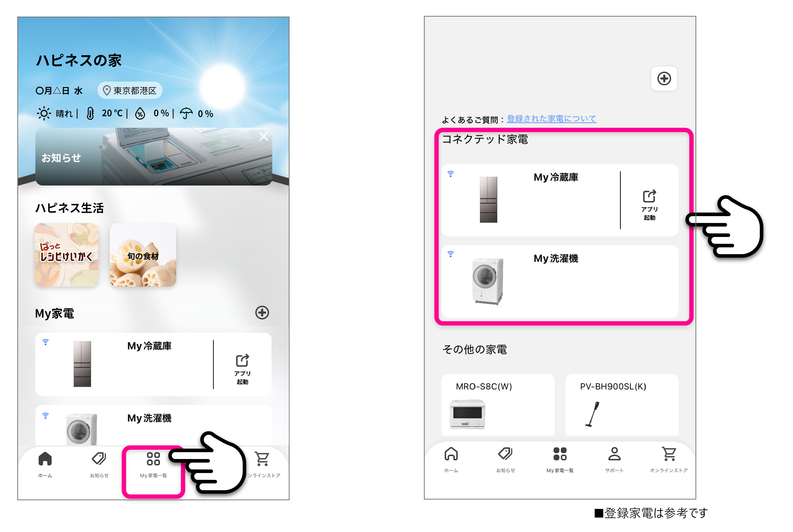
Task: Select the ホーム tab on left screen
Action: point(45,465)
